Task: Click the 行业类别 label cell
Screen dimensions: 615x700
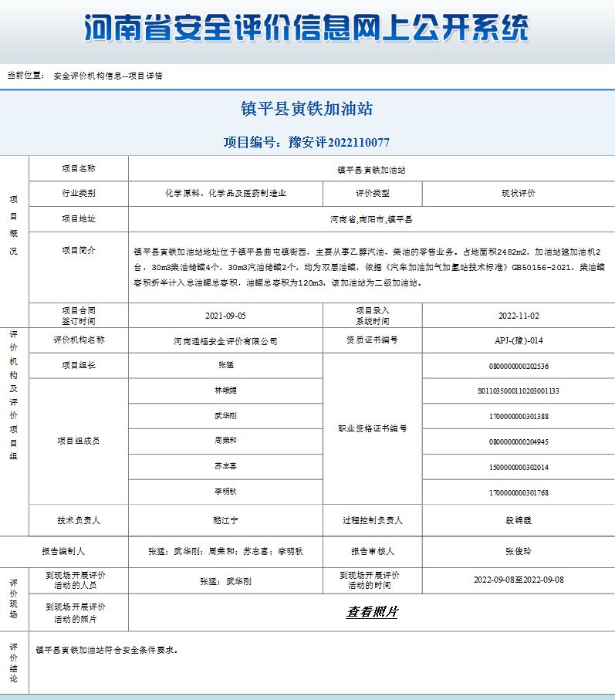Action: (x=79, y=193)
